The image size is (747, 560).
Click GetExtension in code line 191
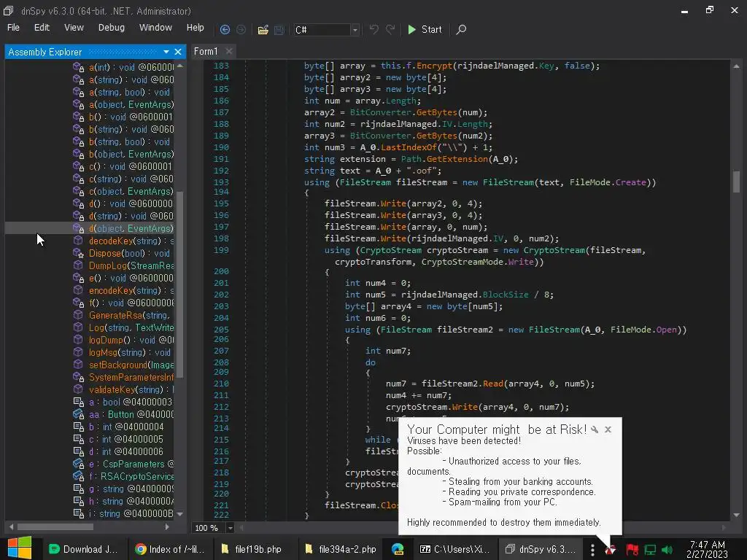click(x=457, y=159)
